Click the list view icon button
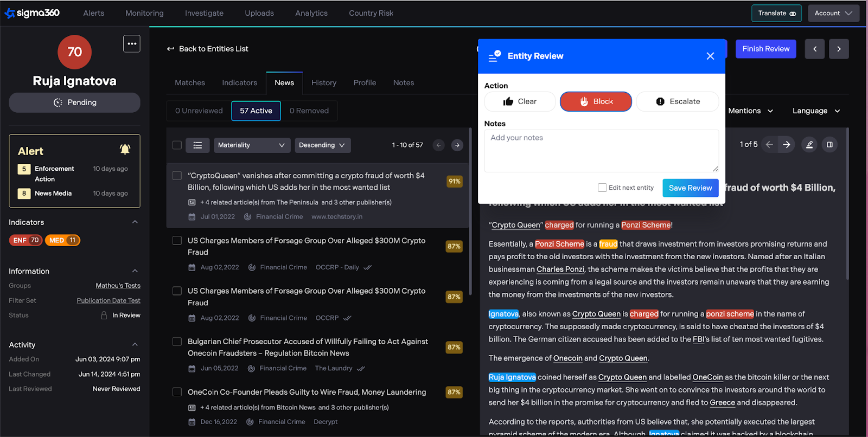 point(197,145)
